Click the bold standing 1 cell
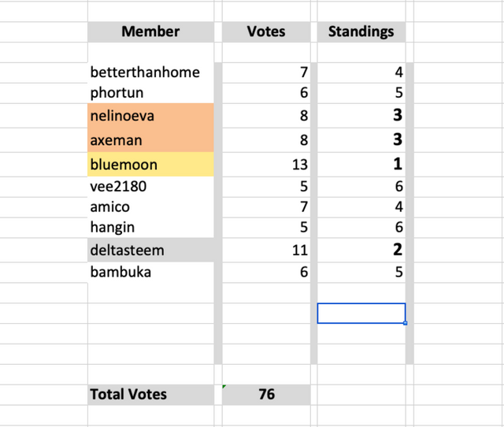 tap(361, 165)
